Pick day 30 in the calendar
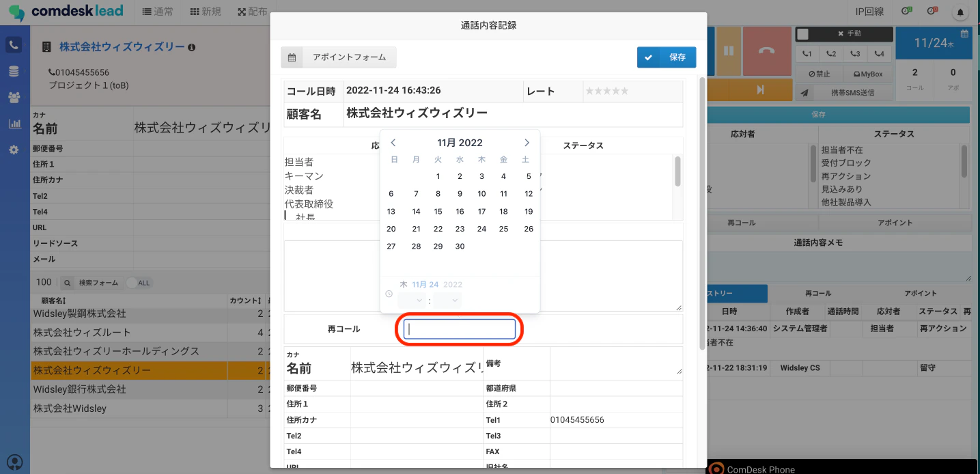Image resolution: width=980 pixels, height=474 pixels. [x=460, y=247]
